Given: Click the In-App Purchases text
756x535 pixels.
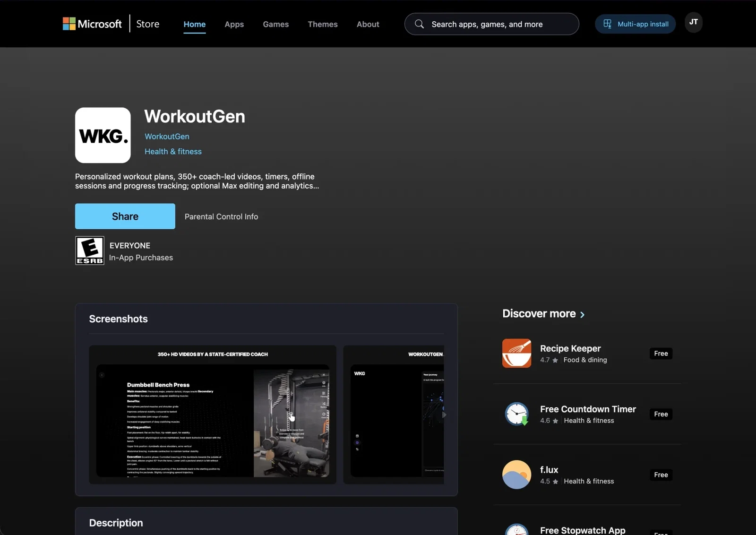Looking at the screenshot, I should click(x=141, y=258).
